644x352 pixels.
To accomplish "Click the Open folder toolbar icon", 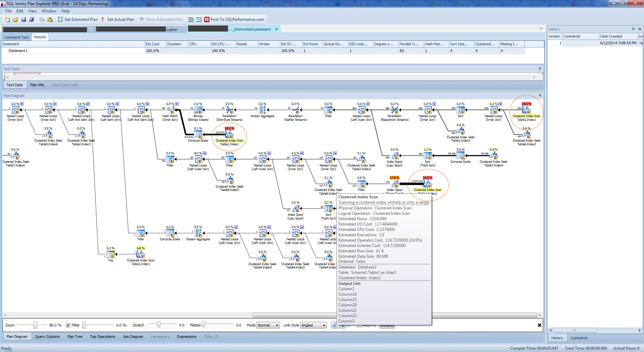I will [15, 19].
